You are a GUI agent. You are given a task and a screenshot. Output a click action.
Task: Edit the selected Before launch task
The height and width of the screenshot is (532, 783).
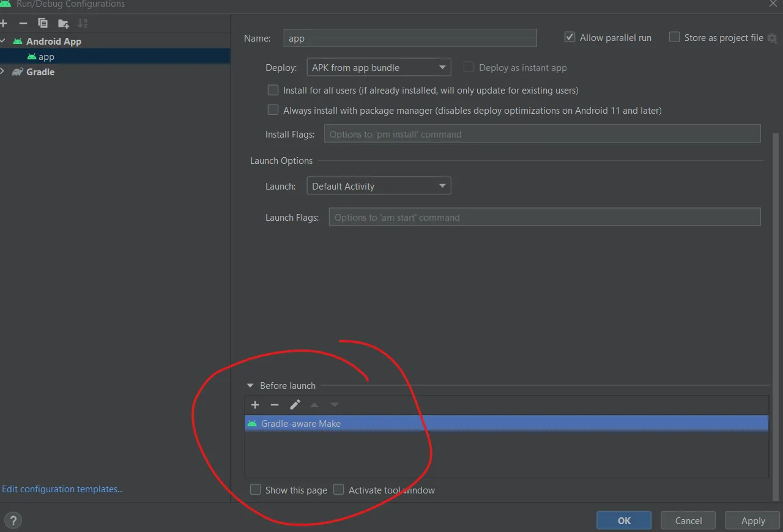point(295,405)
